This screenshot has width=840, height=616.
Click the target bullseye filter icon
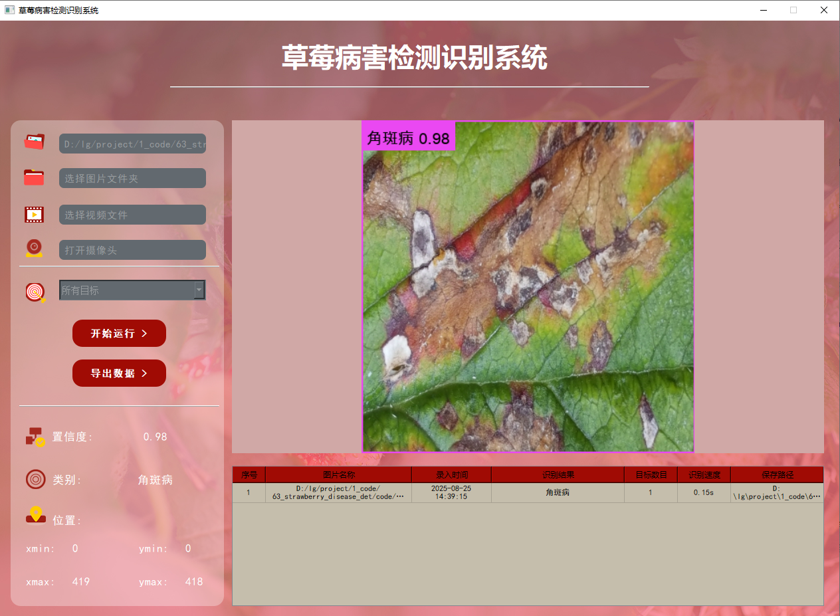[35, 292]
